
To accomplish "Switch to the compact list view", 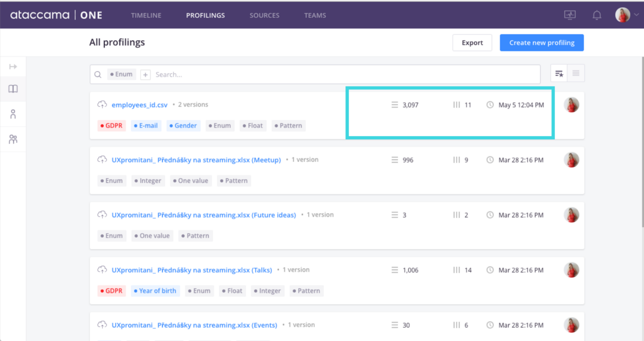I will [576, 73].
